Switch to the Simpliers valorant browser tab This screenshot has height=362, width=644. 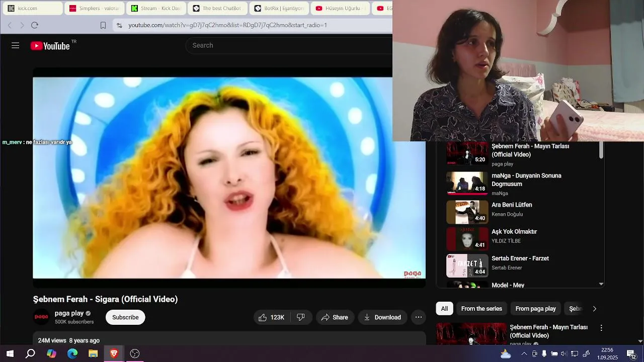[x=94, y=8]
